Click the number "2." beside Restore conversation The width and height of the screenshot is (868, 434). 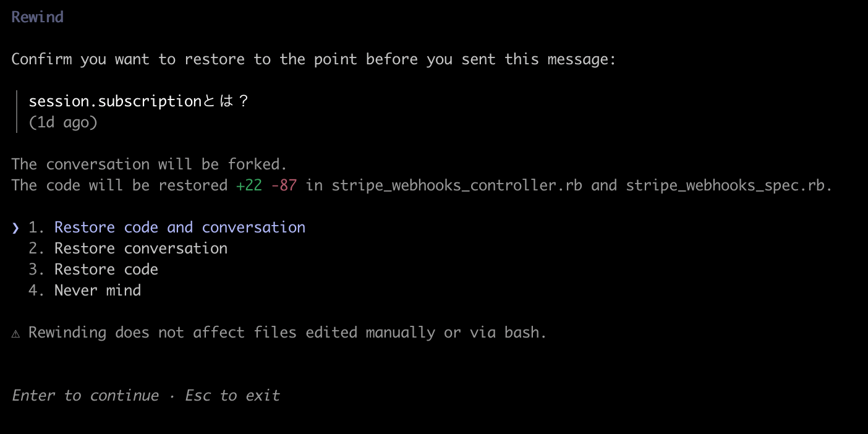pos(36,249)
